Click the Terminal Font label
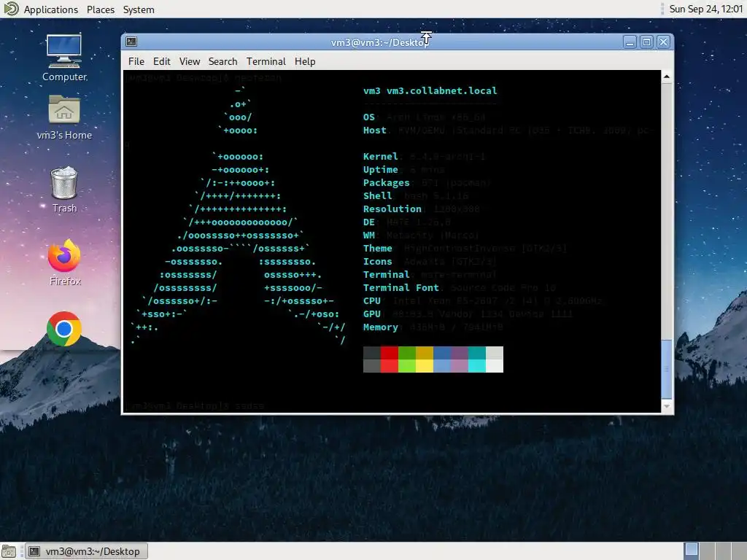The image size is (747, 560). pyautogui.click(x=400, y=287)
